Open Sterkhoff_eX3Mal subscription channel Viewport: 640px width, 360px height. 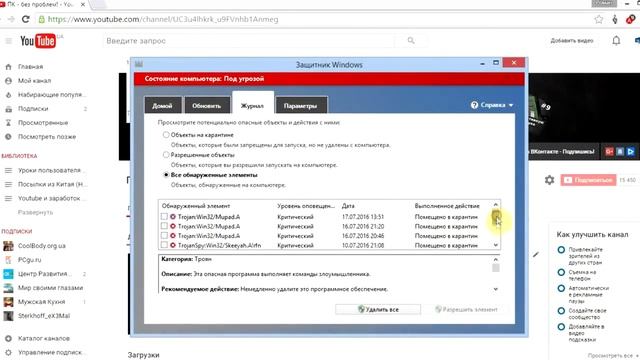click(44, 316)
